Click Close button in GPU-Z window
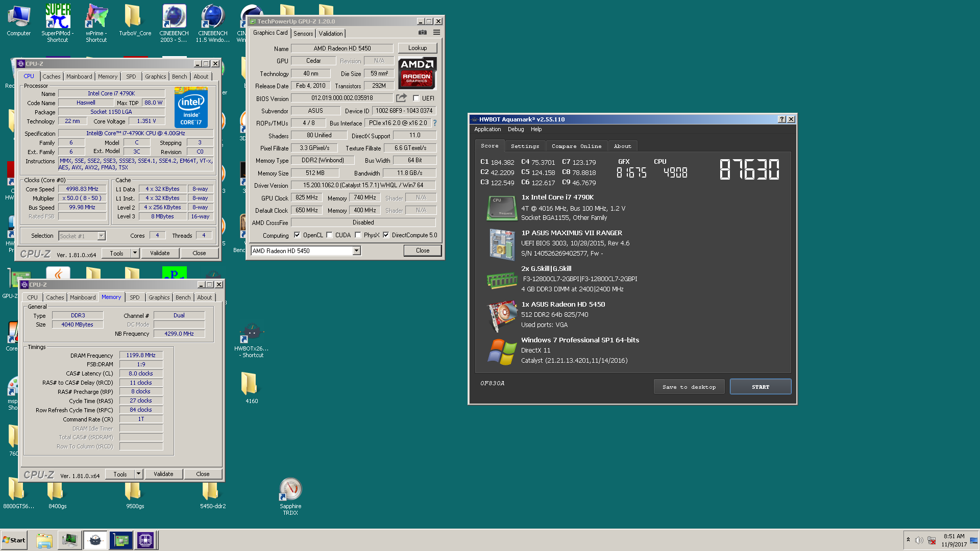Viewport: 980px width, 551px height. [x=423, y=251]
